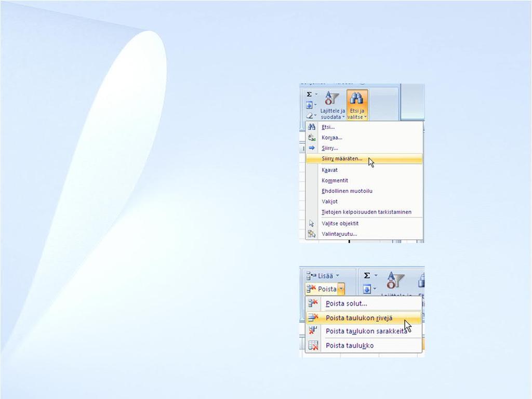
Task: Select the Siirry määräten... menu entry
Action: click(364, 158)
